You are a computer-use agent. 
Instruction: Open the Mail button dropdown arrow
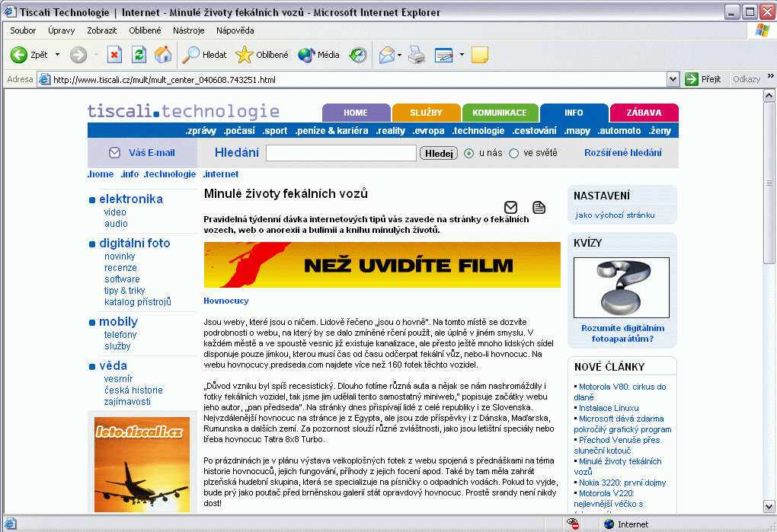click(399, 55)
